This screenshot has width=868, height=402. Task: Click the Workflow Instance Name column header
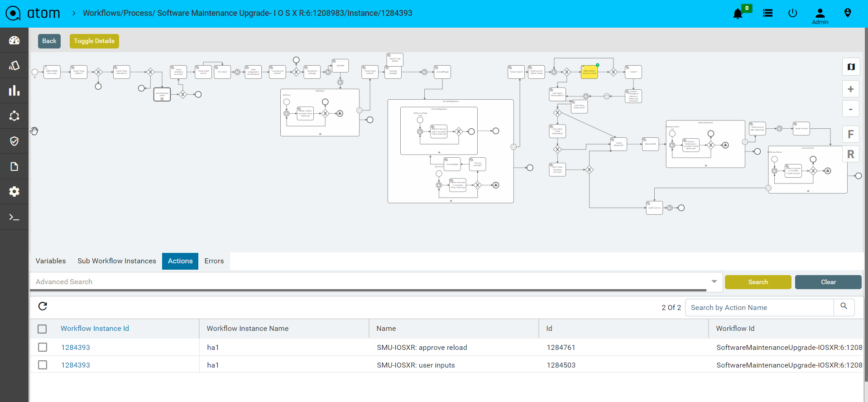[x=248, y=329]
